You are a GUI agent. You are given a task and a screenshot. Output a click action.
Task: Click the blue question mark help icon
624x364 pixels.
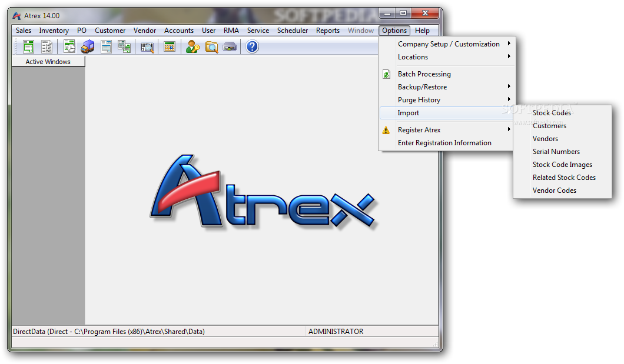pos(253,47)
